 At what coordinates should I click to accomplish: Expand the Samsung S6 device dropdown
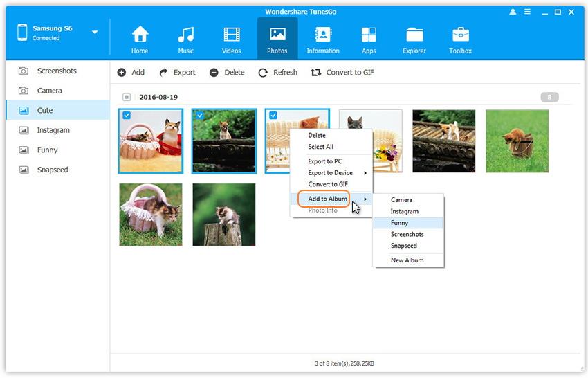point(95,33)
